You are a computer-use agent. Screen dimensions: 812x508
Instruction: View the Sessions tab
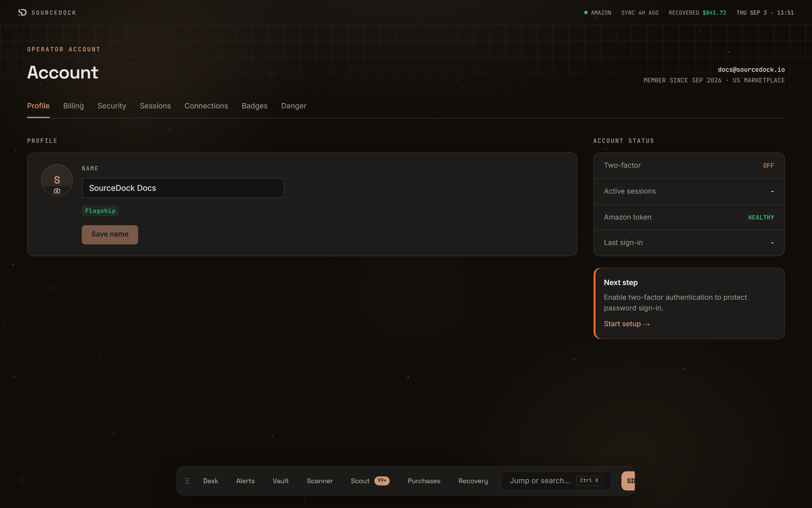[155, 106]
